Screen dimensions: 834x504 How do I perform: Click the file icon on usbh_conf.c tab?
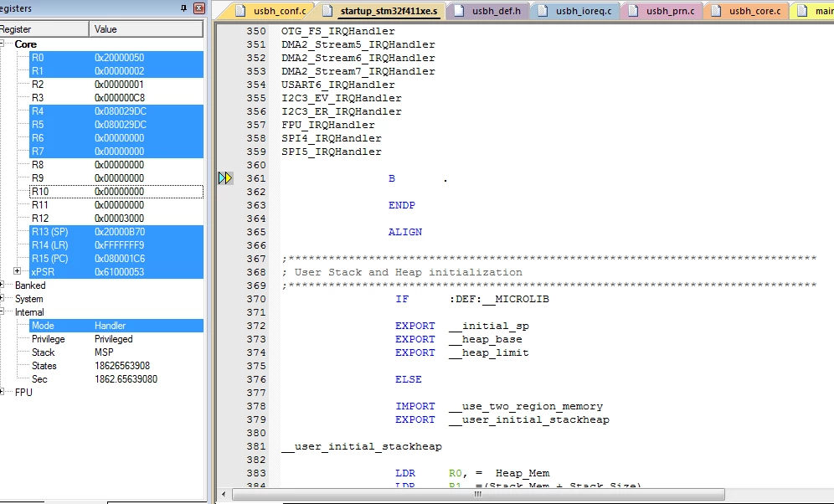pyautogui.click(x=241, y=11)
